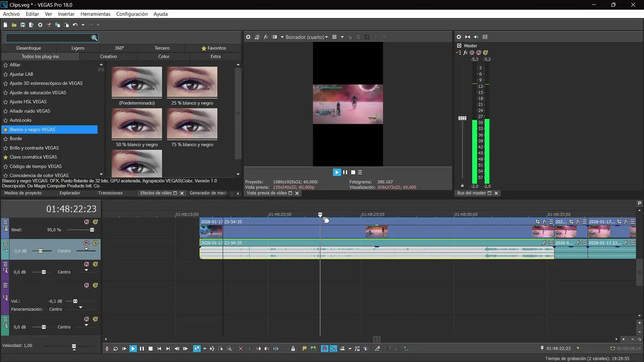Show the Favoritos plug-in category
Viewport: 644px width, 362px height.
(214, 48)
